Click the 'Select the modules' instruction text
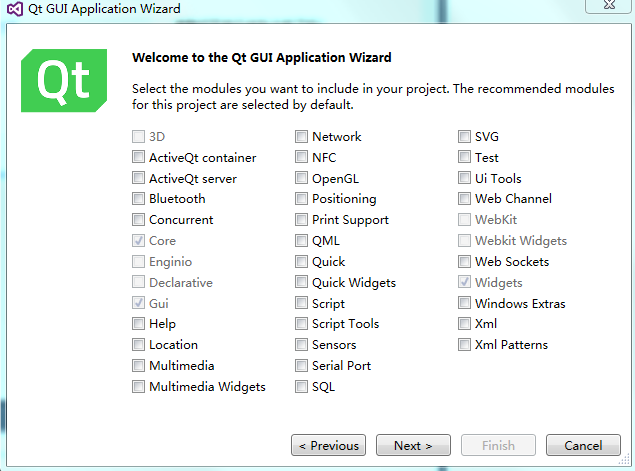This screenshot has width=635, height=471. pos(373,97)
